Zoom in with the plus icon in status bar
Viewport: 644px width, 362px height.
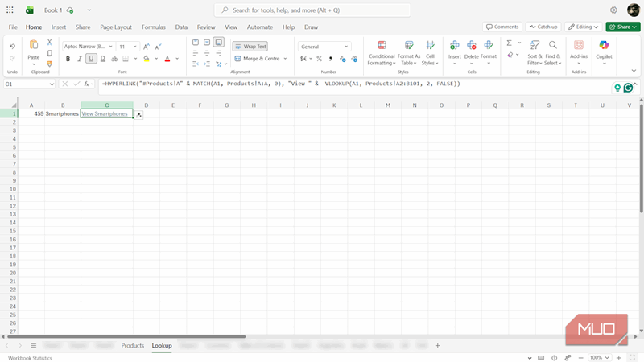619,358
